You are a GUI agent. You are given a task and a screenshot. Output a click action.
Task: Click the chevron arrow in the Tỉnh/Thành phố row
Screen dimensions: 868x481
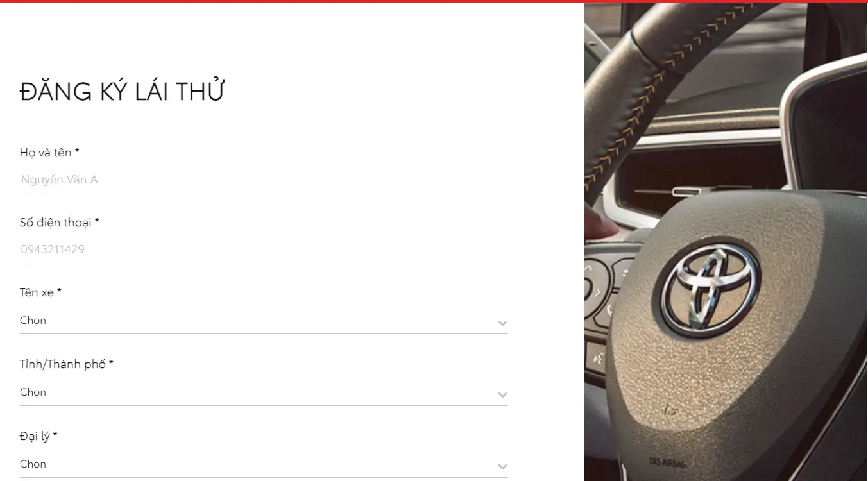(x=502, y=394)
